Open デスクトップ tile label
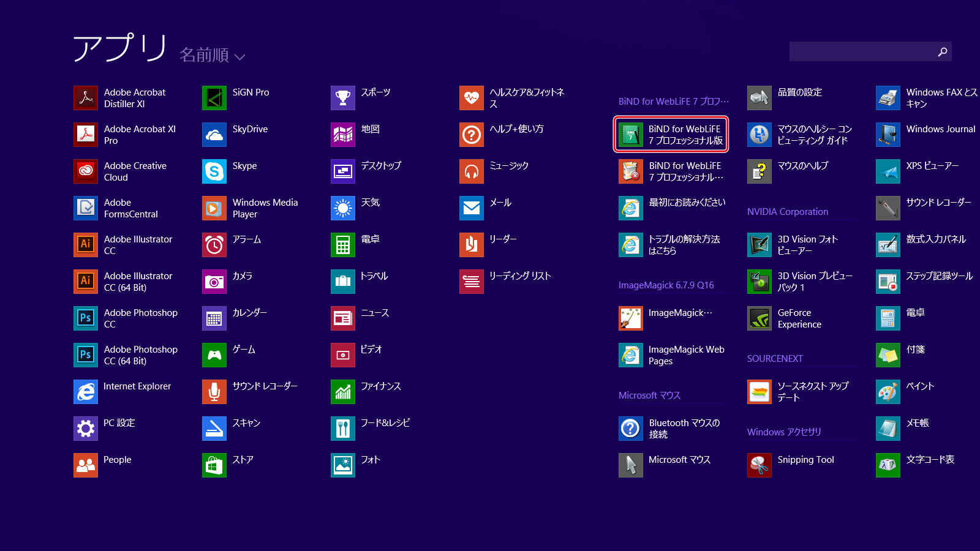 coord(381,165)
